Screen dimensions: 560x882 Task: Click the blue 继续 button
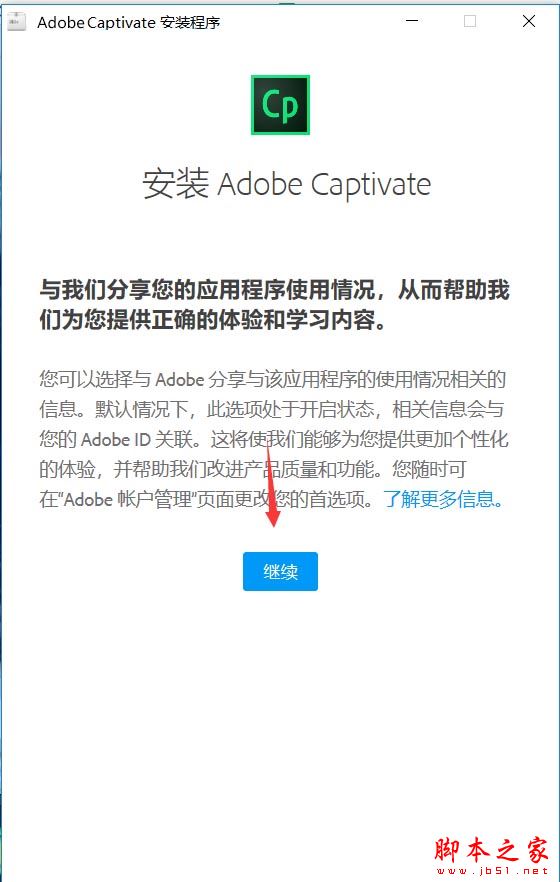pyautogui.click(x=280, y=572)
